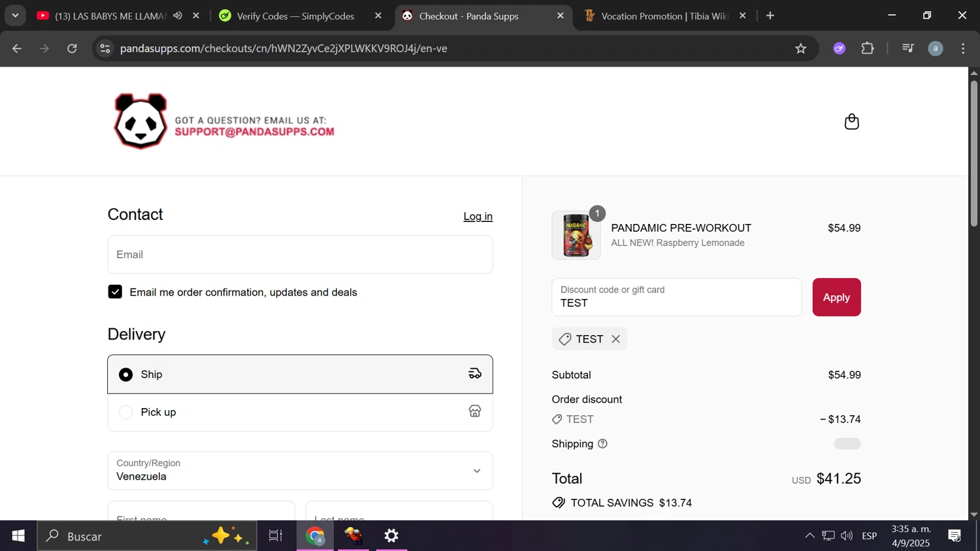The height and width of the screenshot is (551, 980).
Task: Reload the checkout page
Action: point(73,48)
